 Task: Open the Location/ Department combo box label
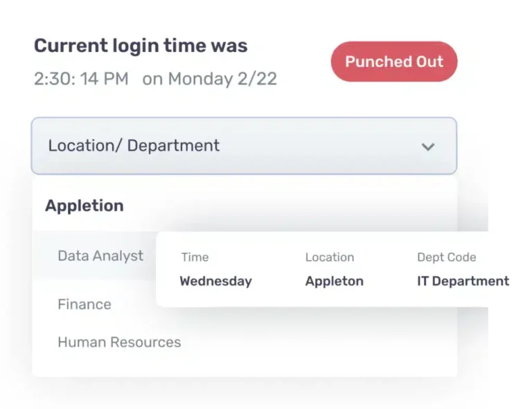coord(134,146)
